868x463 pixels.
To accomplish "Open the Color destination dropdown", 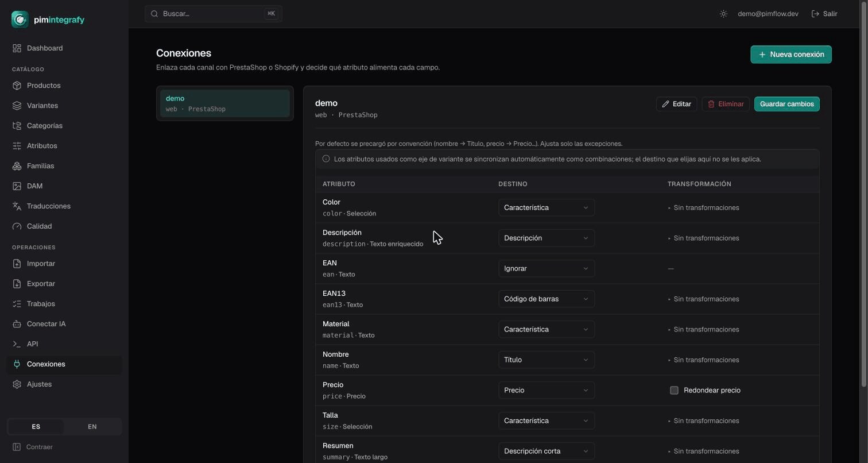I will (x=547, y=208).
